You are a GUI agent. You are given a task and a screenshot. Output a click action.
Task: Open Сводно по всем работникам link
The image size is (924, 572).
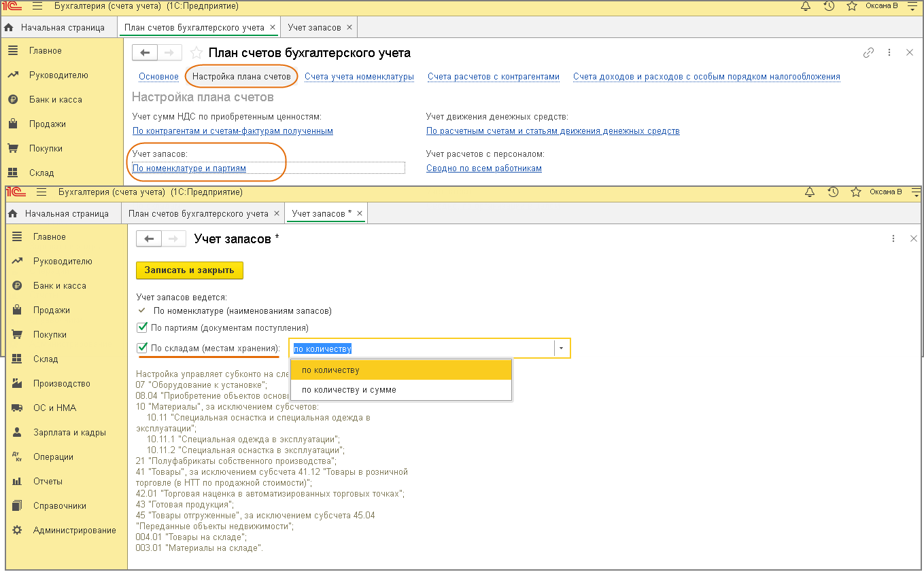484,168
